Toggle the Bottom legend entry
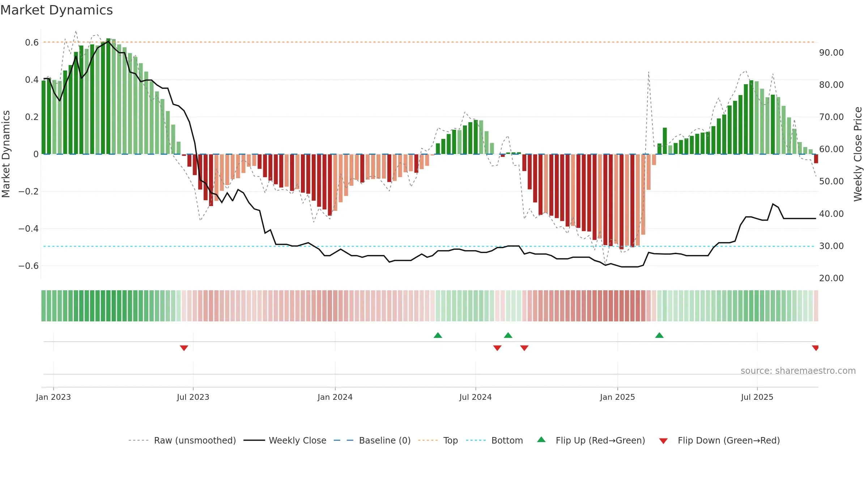This screenshot has width=868, height=488. click(x=494, y=440)
